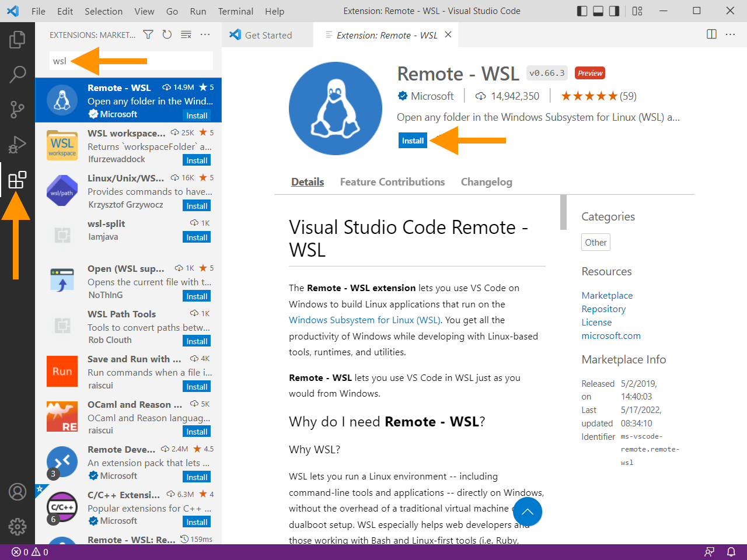Screen dimensions: 747x560
Task: Install the WSL workspaceFolder extension
Action: 197,160
